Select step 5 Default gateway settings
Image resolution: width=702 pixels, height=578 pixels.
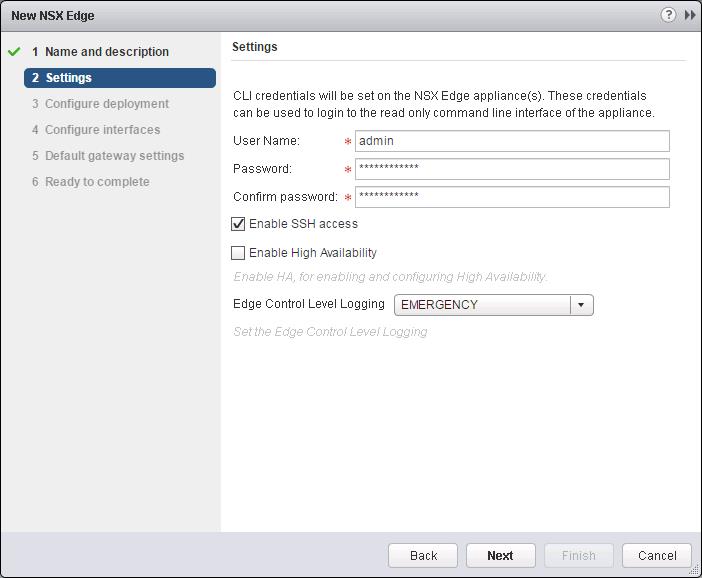[108, 156]
